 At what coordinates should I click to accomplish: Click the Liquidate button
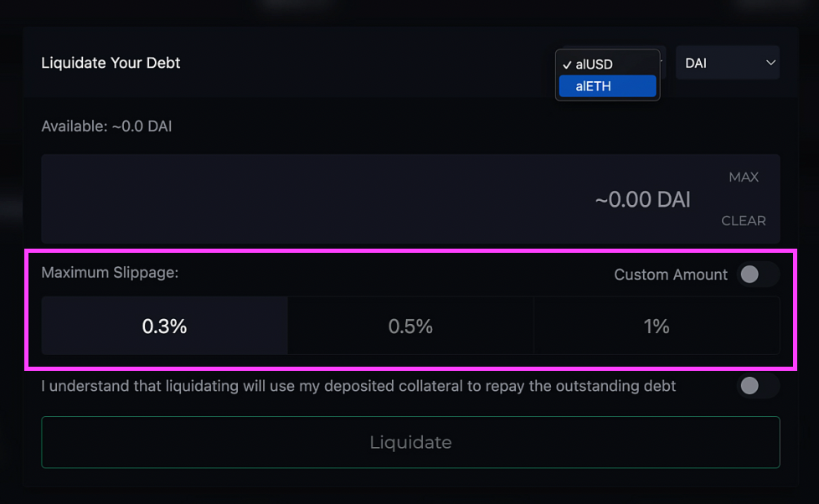410,442
